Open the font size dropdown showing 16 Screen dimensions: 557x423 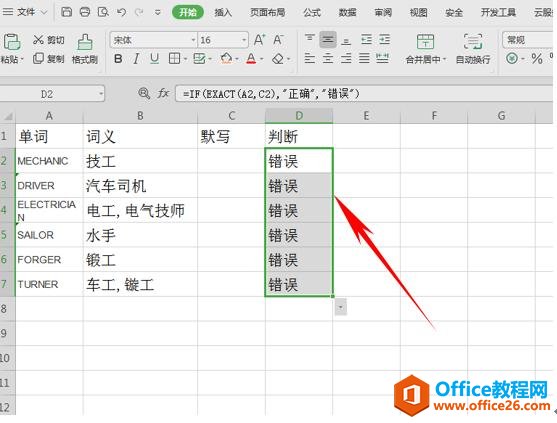coord(244,40)
